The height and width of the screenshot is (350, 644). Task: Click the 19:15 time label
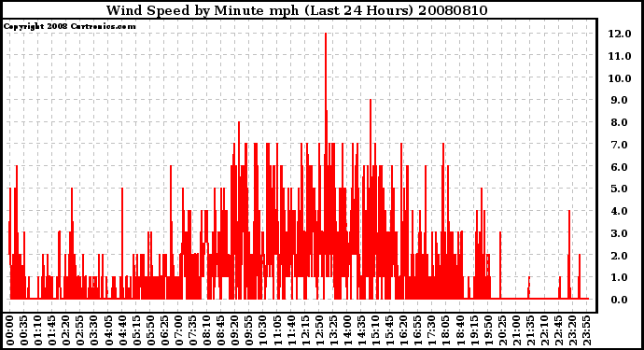[474, 330]
